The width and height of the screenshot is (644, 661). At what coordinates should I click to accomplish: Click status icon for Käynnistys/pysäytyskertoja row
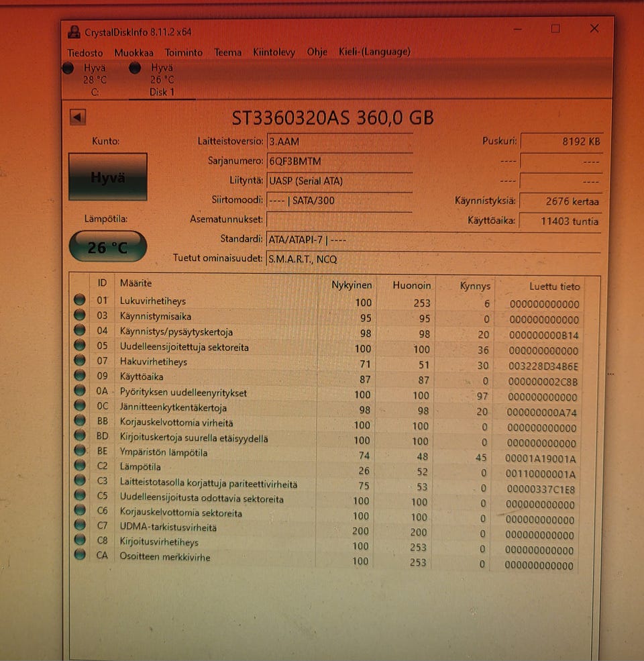[80, 329]
